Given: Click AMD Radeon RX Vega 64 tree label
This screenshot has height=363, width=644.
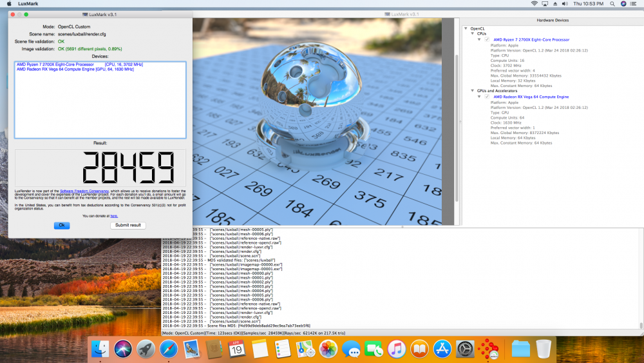Looking at the screenshot, I should pyautogui.click(x=531, y=97).
